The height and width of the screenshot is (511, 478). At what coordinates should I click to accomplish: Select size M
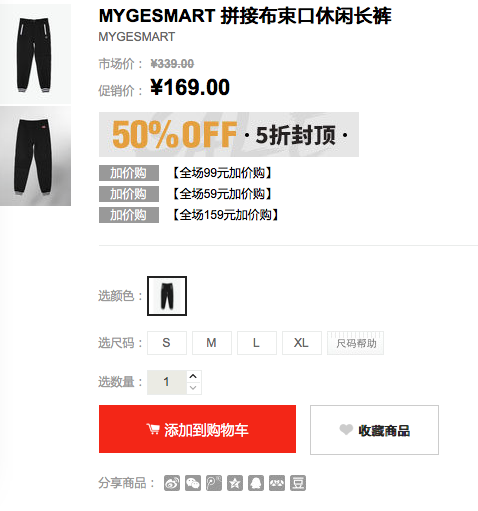(x=212, y=343)
